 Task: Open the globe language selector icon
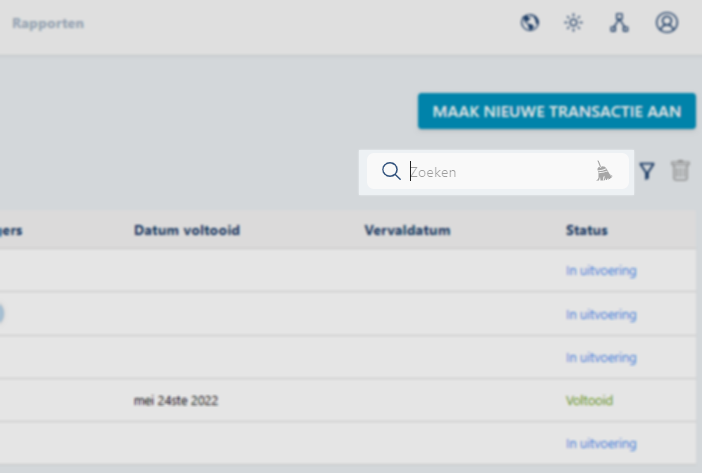click(530, 22)
